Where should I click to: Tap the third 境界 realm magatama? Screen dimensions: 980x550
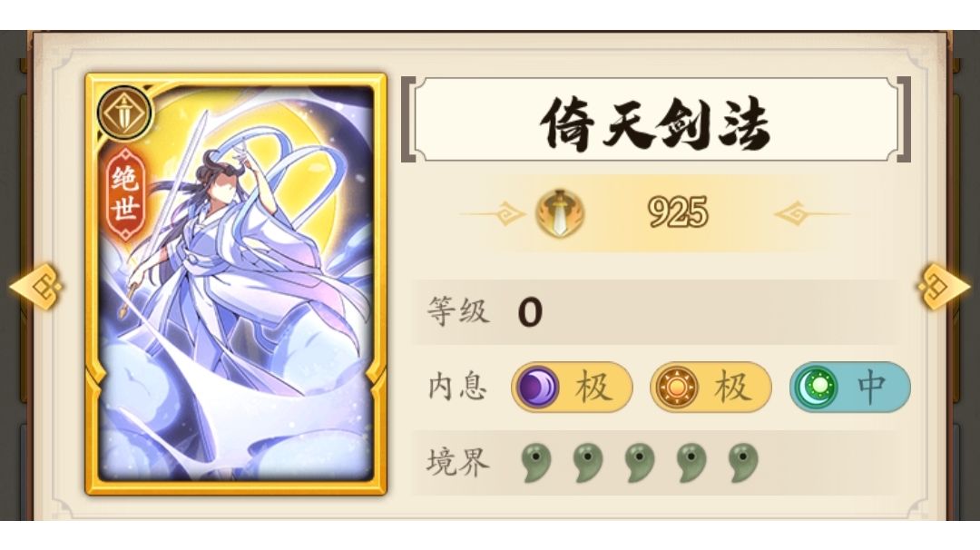pos(640,463)
